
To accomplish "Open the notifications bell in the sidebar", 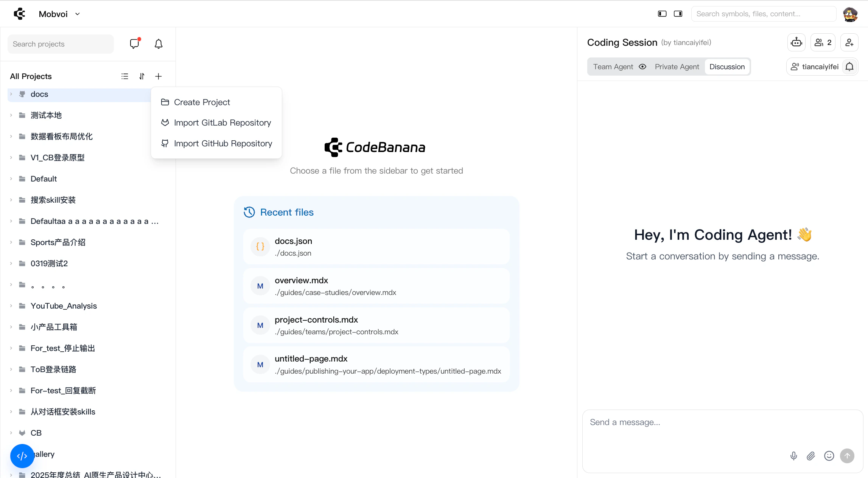I will click(x=159, y=44).
